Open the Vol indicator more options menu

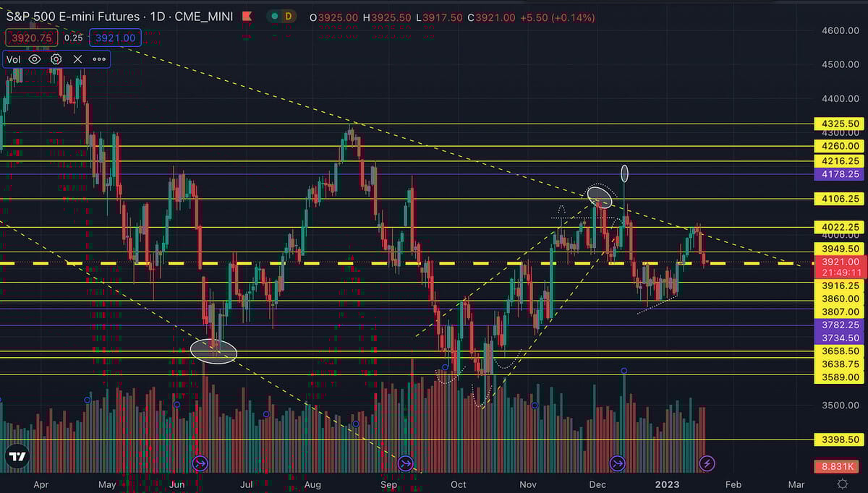[x=99, y=59]
